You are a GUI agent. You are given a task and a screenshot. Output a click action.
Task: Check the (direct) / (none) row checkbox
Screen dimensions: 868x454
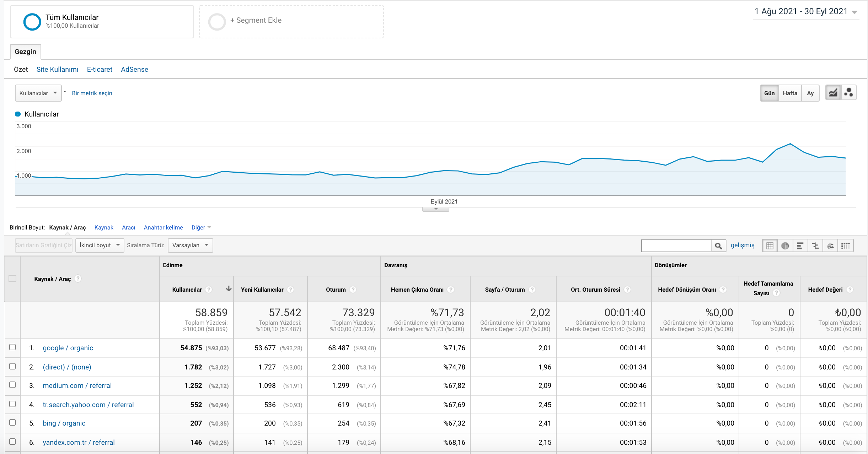pyautogui.click(x=12, y=366)
